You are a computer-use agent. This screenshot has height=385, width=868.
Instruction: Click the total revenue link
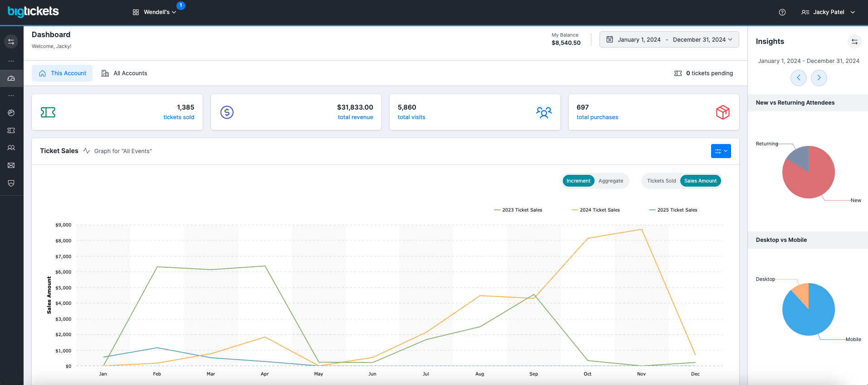(x=356, y=117)
